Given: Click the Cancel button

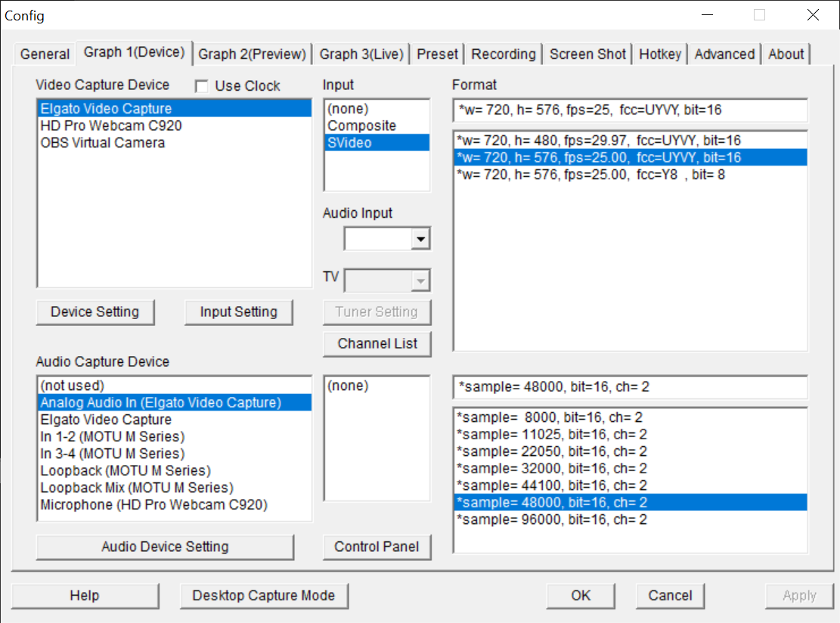Looking at the screenshot, I should [670, 596].
